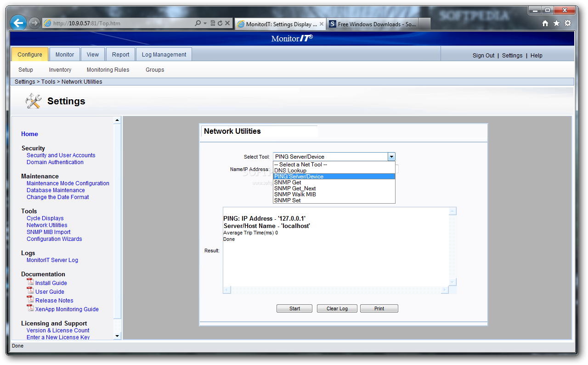Click the Clear Log button
Viewport: 588px width, 365px height.
pos(337,308)
